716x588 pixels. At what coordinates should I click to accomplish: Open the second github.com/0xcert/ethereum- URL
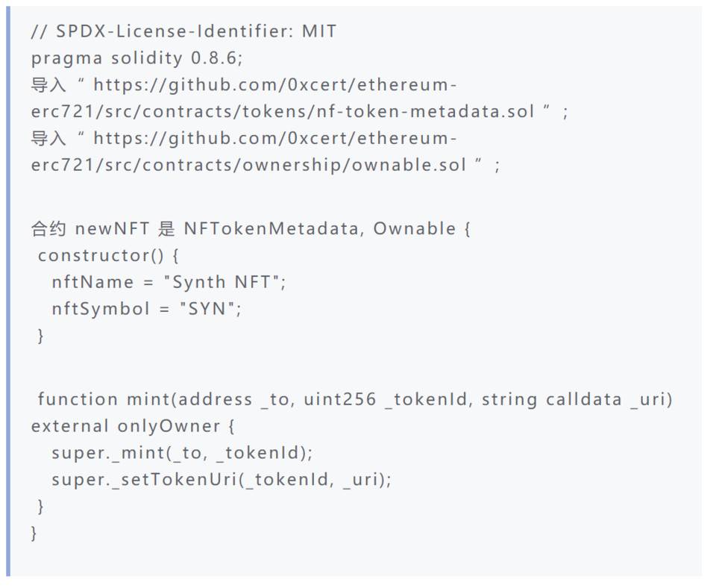[275, 139]
